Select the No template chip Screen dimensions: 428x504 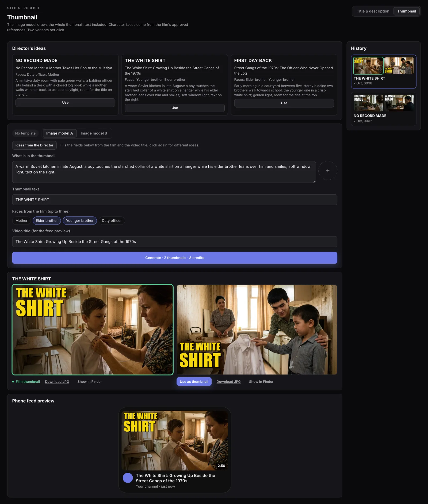tap(25, 133)
